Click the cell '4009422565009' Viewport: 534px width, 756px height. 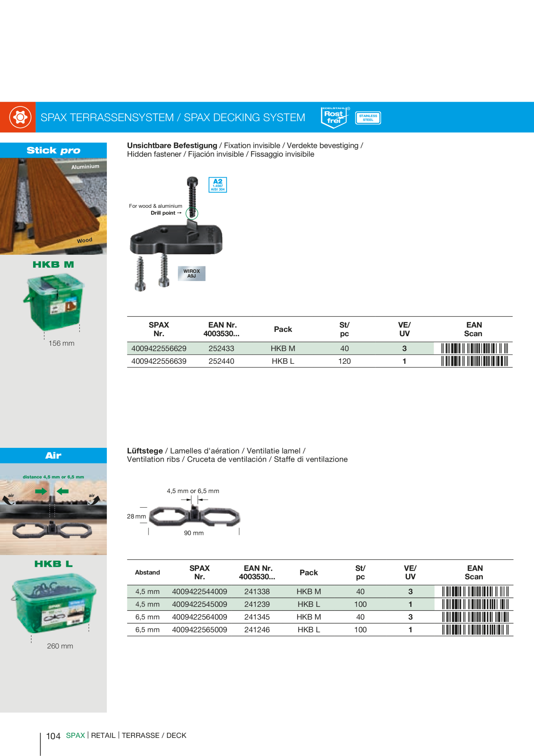199,630
